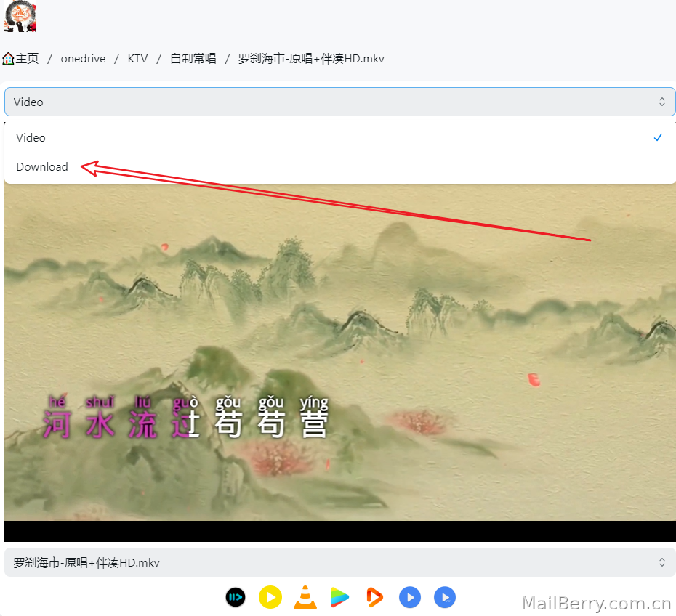Collapse the Video preview-type dropdown
The image size is (676, 616).
(339, 102)
